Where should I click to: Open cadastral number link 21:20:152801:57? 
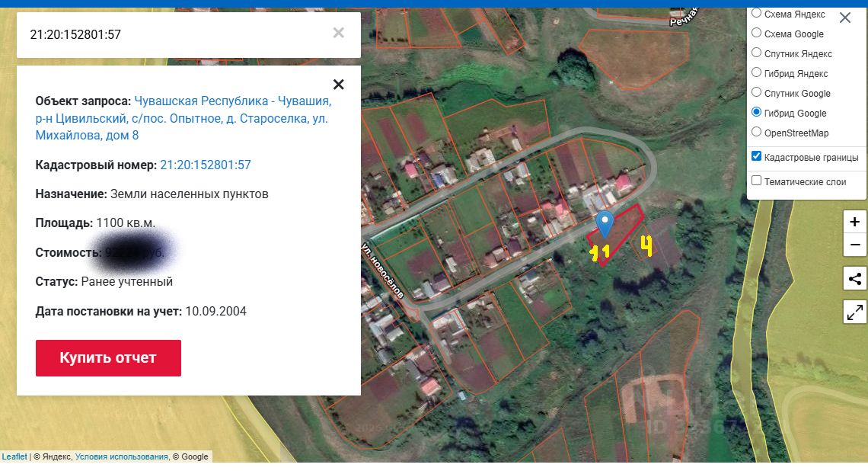tap(206, 165)
